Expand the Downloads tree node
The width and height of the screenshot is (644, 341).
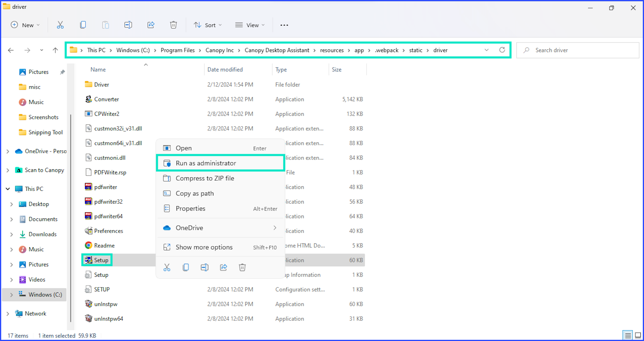[12, 234]
